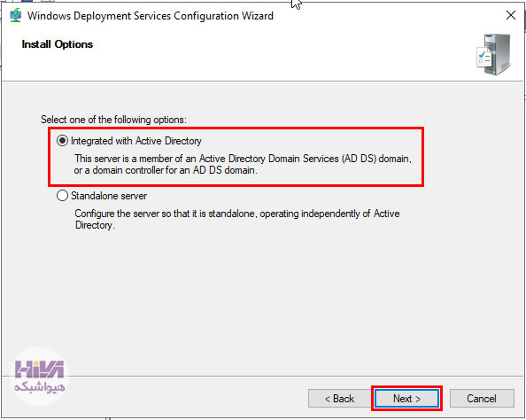
Task: Cancel the configuration wizard
Action: click(x=482, y=399)
